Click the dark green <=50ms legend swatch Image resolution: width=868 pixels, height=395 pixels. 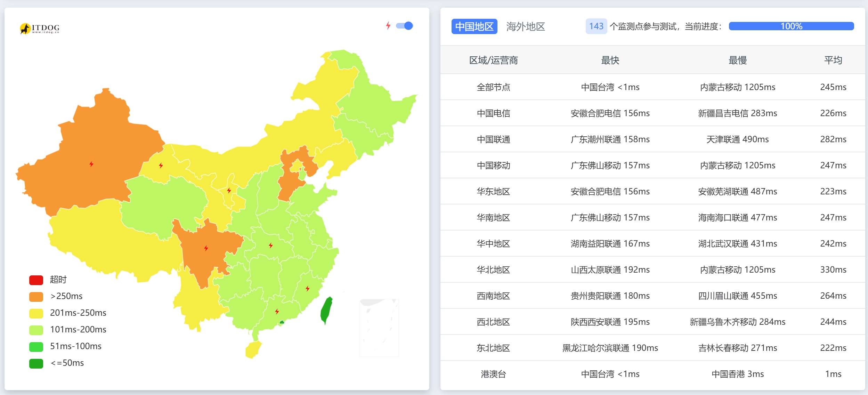point(36,363)
